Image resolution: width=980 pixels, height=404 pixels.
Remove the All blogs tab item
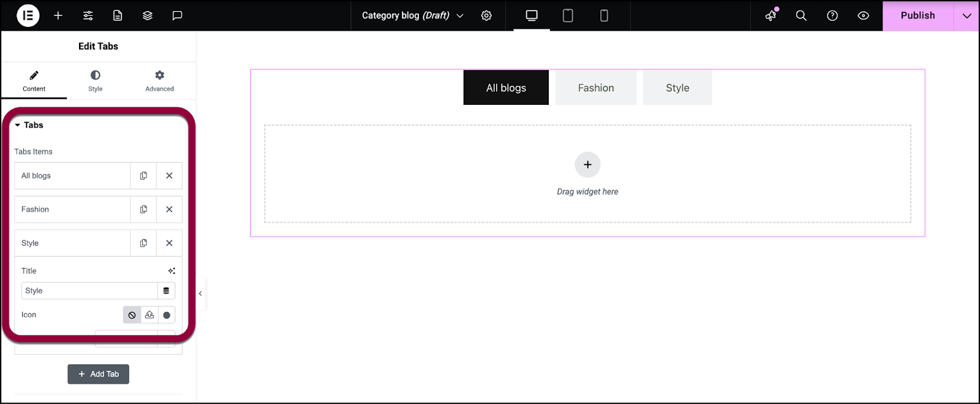click(x=169, y=175)
